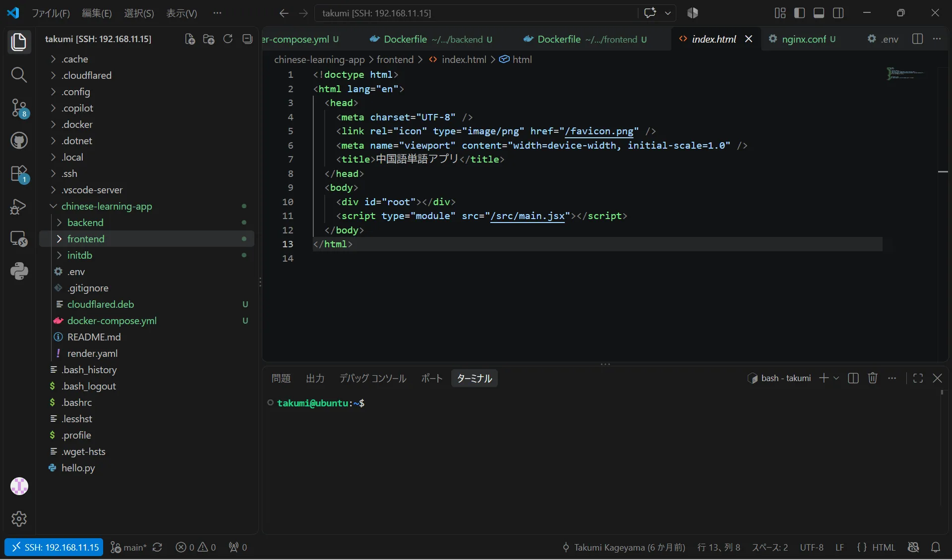The image size is (952, 560).
Task: Open the ファイル(F) menu
Action: pos(51,13)
